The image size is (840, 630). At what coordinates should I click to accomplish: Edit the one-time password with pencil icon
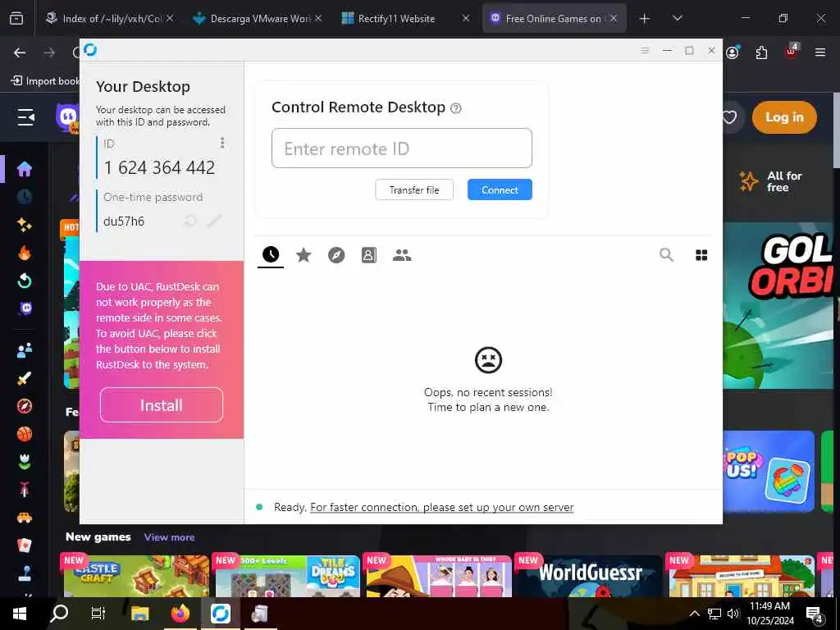coord(214,221)
